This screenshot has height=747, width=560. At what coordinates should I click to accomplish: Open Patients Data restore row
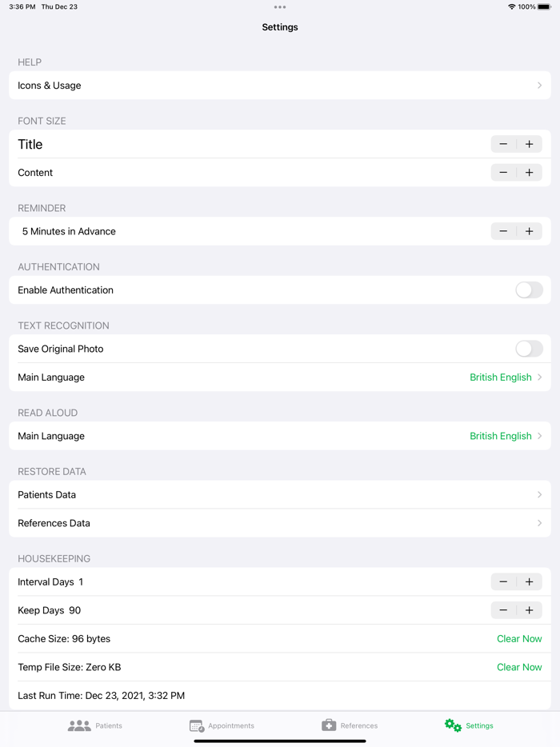[x=280, y=495]
